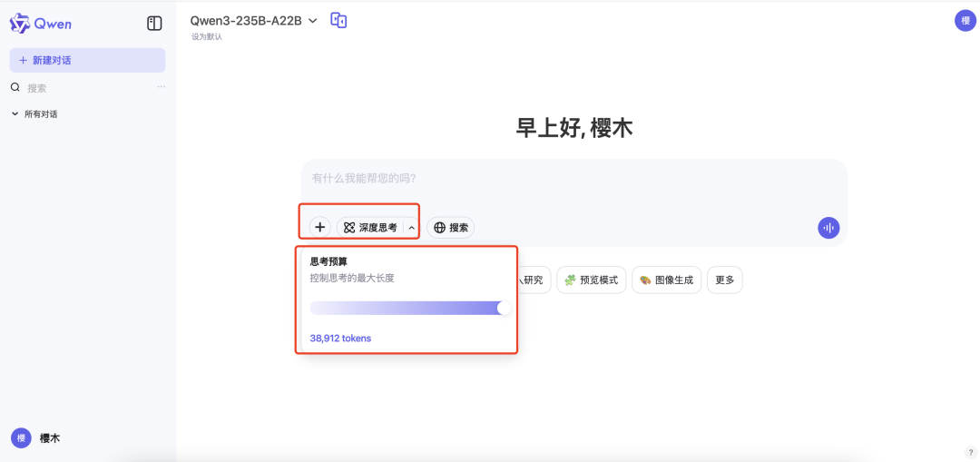Click the thinking budget slider track

(410, 309)
